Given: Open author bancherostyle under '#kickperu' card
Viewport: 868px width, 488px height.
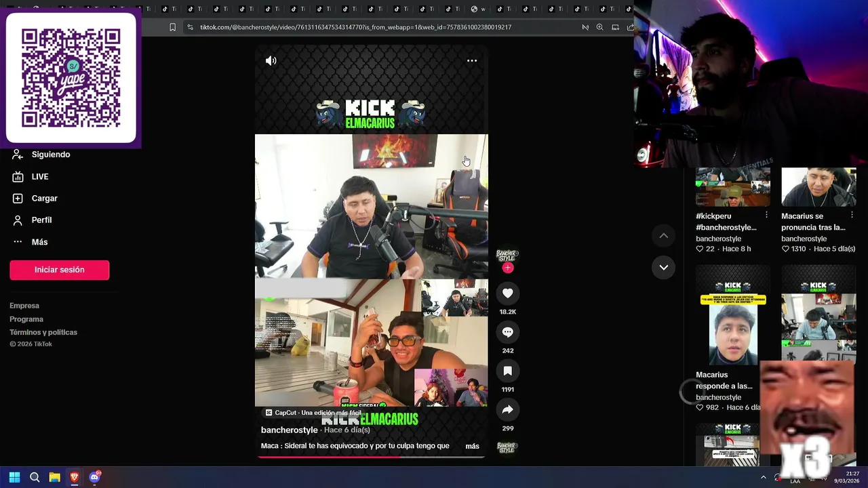Looking at the screenshot, I should (x=718, y=239).
